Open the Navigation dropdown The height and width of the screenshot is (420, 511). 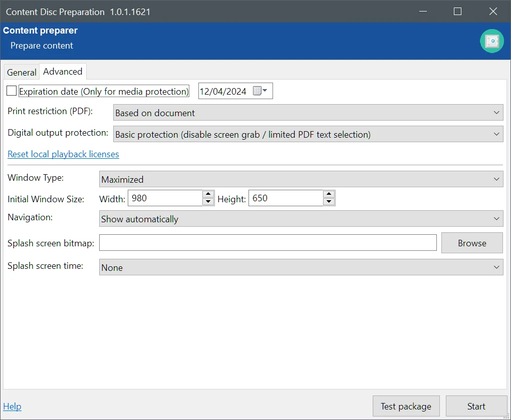tap(301, 219)
